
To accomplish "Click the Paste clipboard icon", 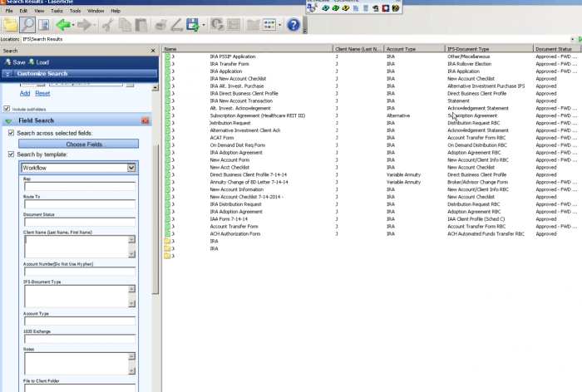I will tap(141, 25).
